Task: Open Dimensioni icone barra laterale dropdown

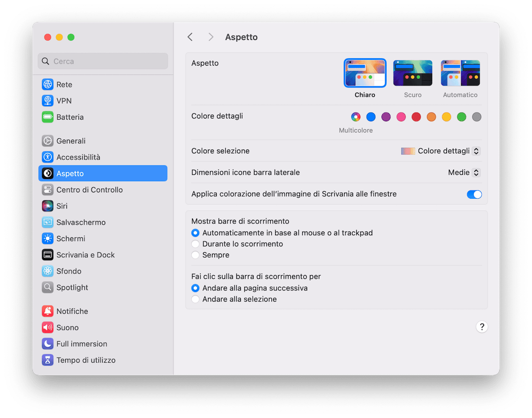Action: point(464,172)
